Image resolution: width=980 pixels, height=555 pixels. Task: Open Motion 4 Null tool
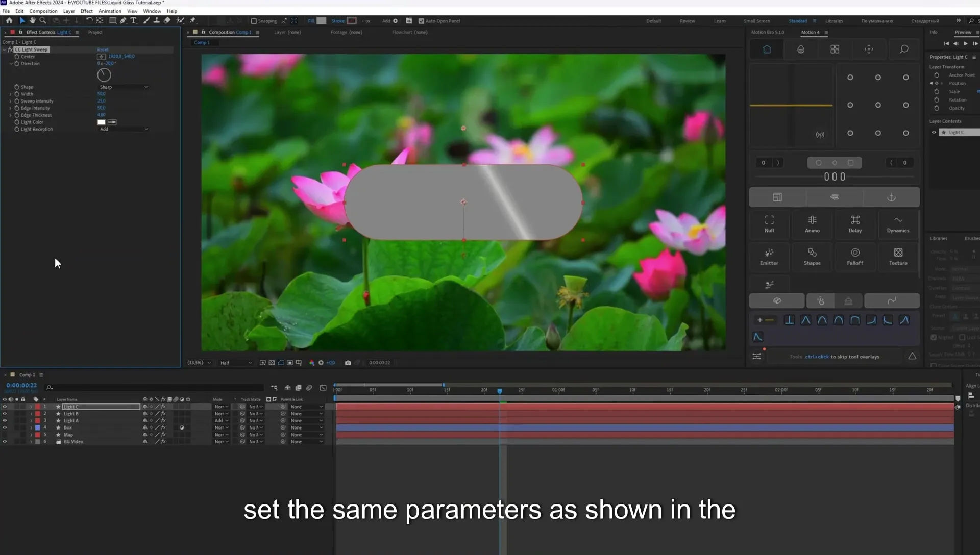click(769, 224)
